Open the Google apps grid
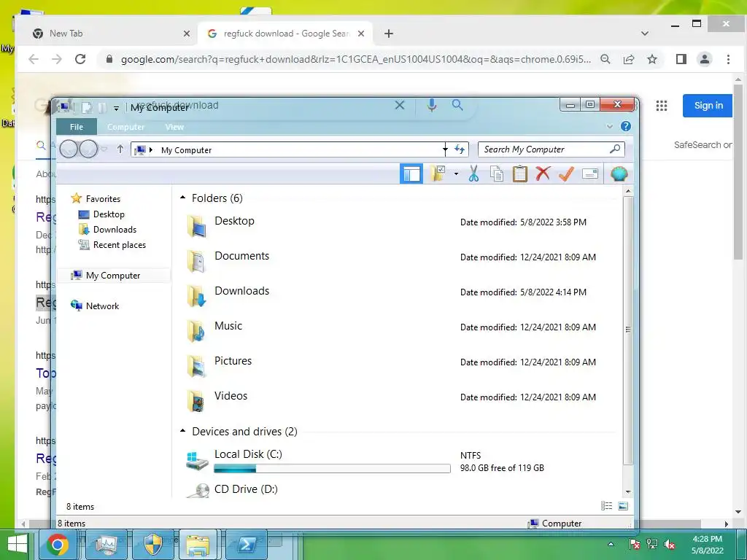Image resolution: width=747 pixels, height=560 pixels. pos(661,106)
